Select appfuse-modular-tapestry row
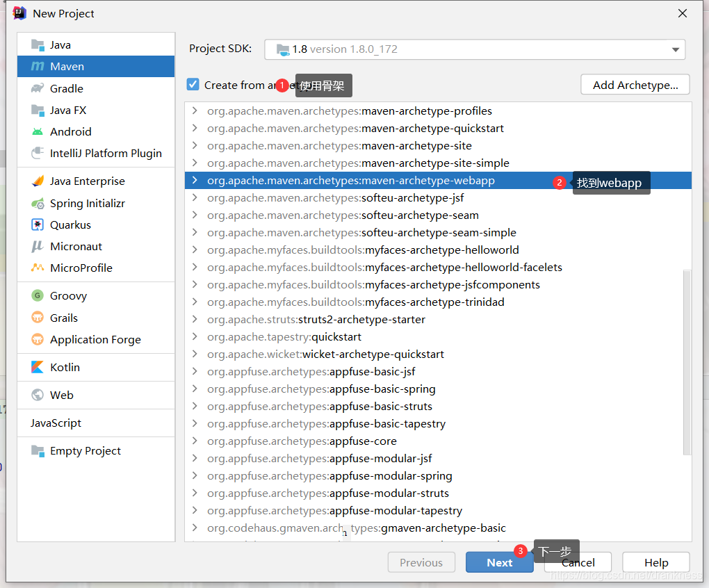The image size is (709, 588). (438, 510)
